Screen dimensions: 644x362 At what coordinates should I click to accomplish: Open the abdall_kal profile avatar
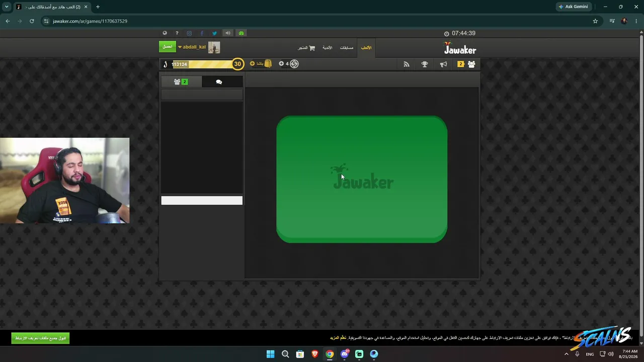(214, 47)
